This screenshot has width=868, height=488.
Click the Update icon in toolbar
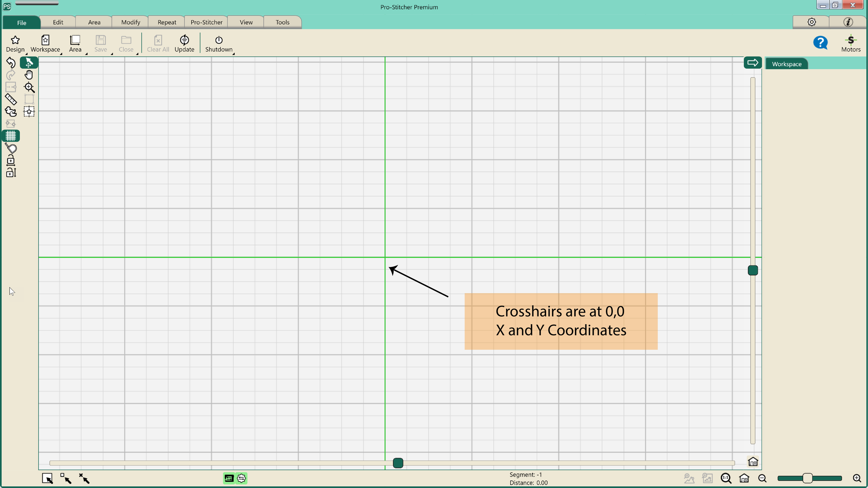coord(184,44)
